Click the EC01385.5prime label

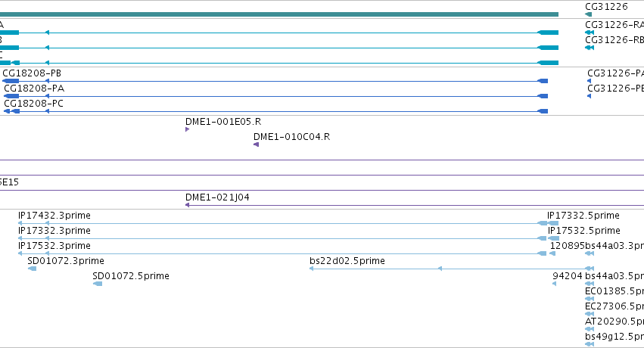614,291
